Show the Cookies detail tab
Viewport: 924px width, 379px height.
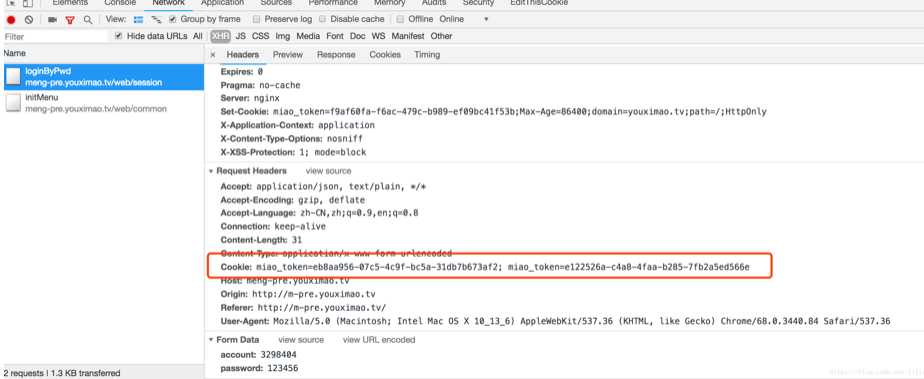(385, 54)
